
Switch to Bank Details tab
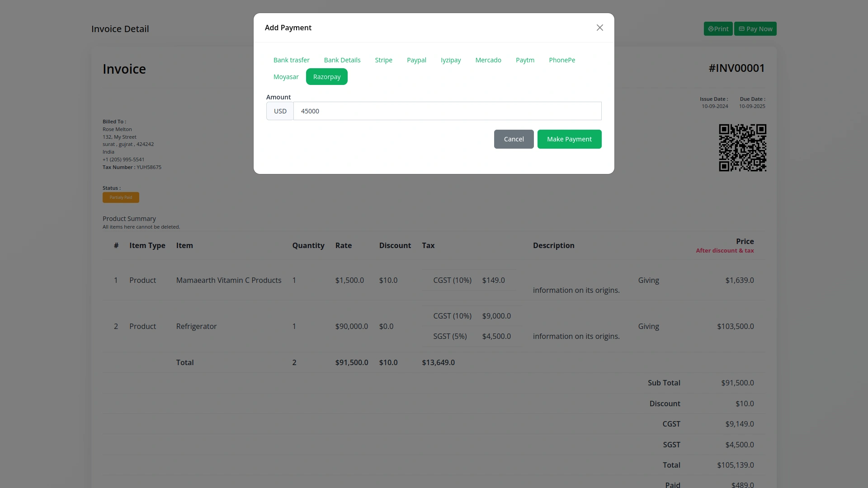click(342, 60)
